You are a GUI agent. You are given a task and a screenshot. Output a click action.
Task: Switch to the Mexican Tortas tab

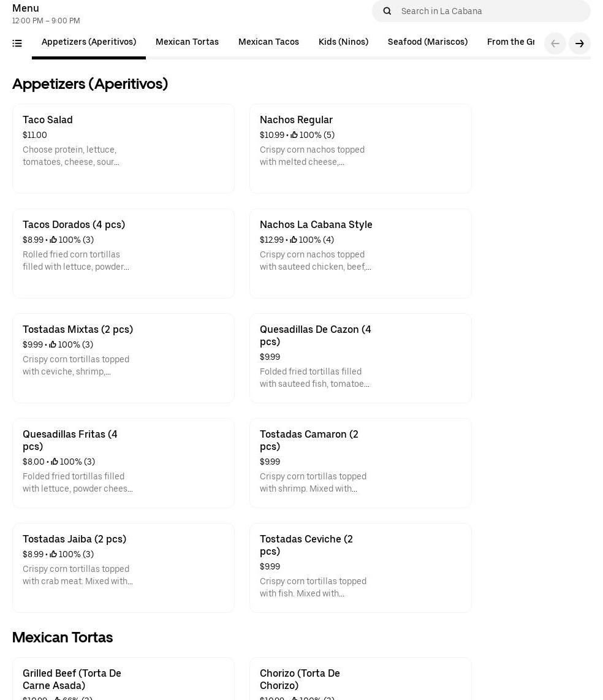coord(187,42)
